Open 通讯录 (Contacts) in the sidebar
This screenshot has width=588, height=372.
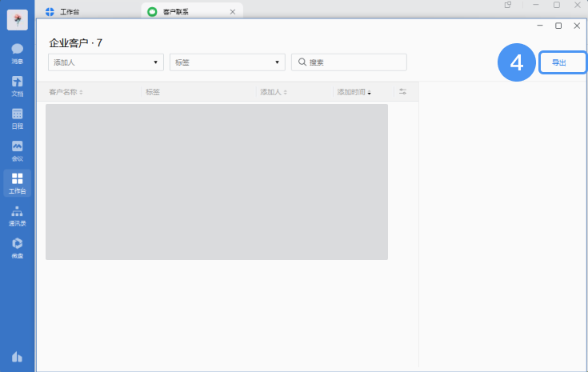coord(17,214)
